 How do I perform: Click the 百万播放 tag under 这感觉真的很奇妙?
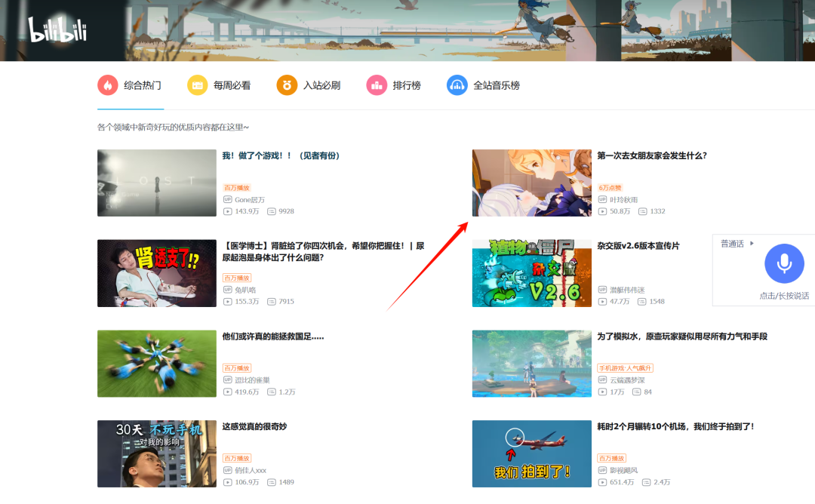237,458
